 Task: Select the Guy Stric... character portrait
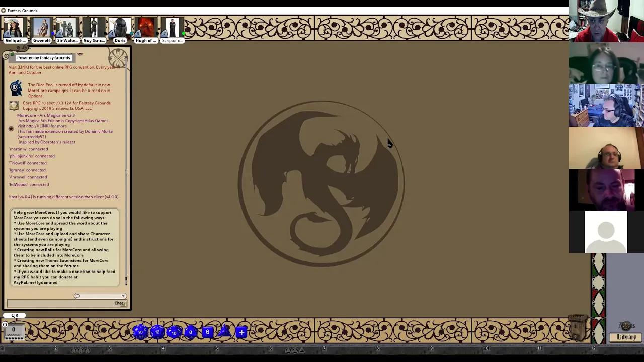coord(94,28)
